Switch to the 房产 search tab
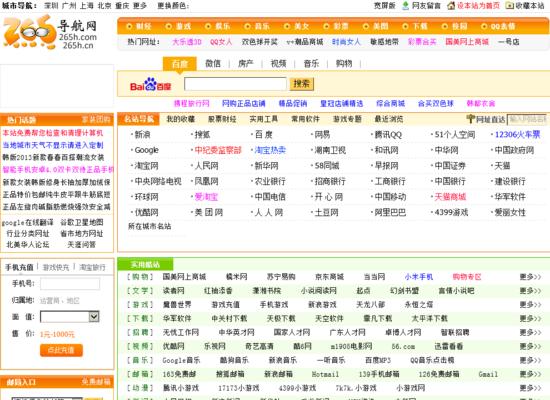The width and height of the screenshot is (550, 400). tap(246, 64)
